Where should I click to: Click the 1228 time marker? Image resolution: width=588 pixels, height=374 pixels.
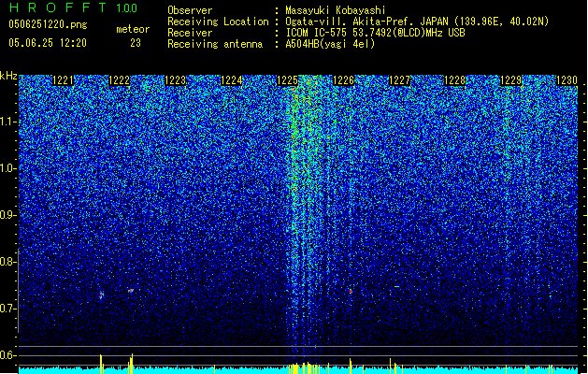(x=455, y=80)
